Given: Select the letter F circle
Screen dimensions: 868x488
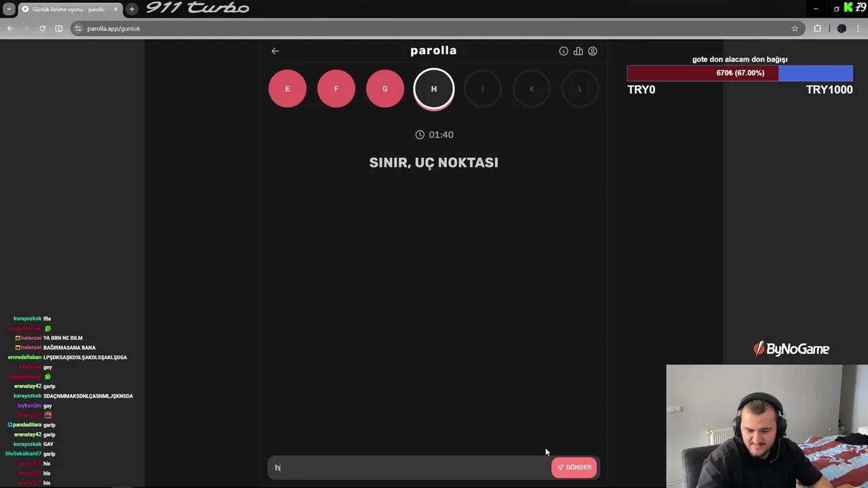Looking at the screenshot, I should 336,89.
